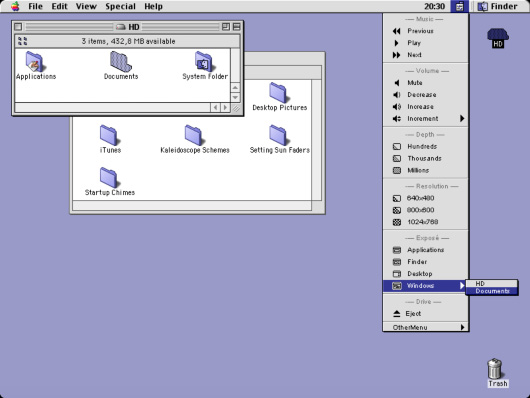Image resolution: width=530 pixels, height=398 pixels.
Task: Skip to Next track
Action: [x=426, y=55]
